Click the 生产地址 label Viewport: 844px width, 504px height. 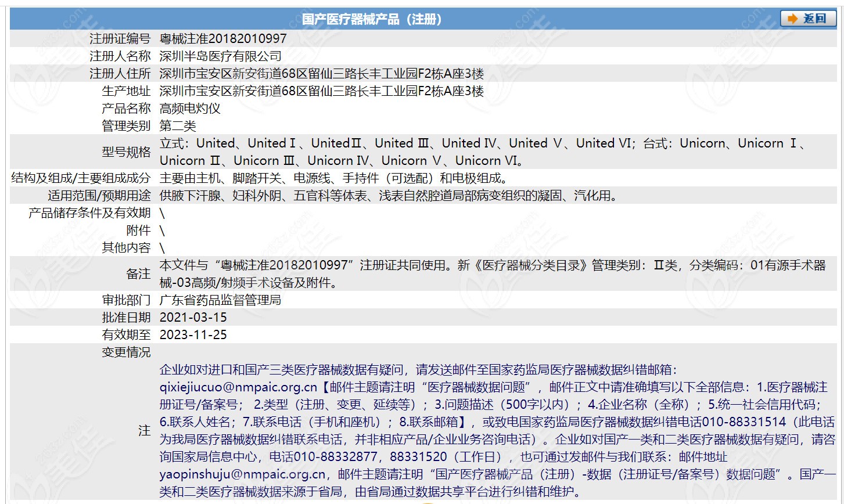click(126, 91)
